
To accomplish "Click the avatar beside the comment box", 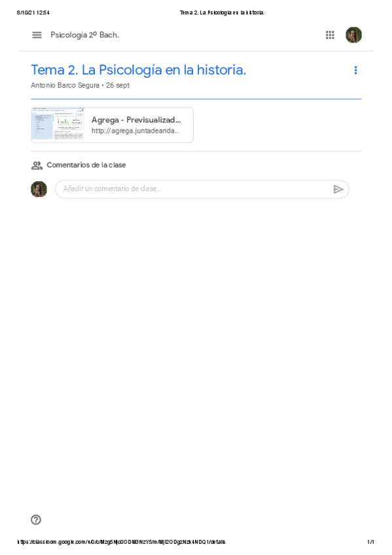I will [39, 189].
